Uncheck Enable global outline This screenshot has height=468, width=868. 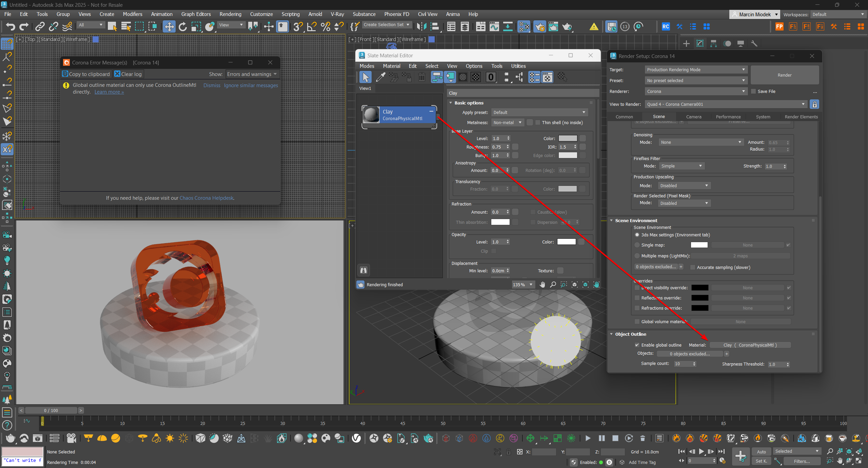(x=637, y=345)
